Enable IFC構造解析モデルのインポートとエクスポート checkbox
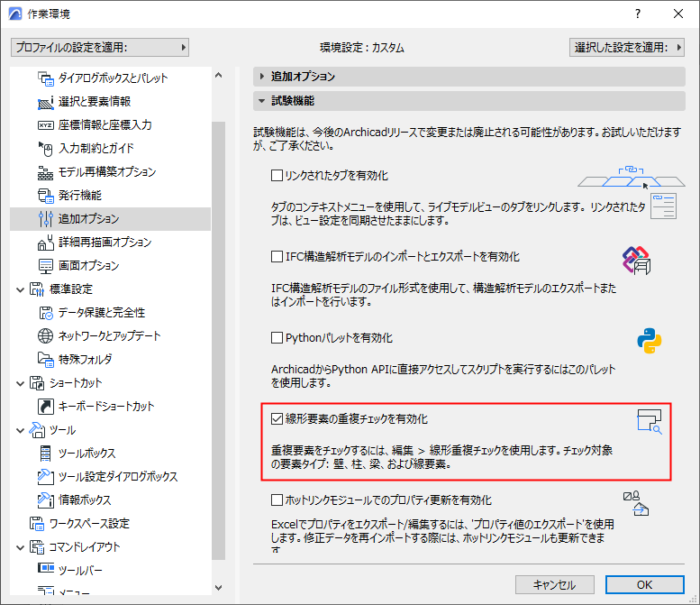 tap(277, 256)
